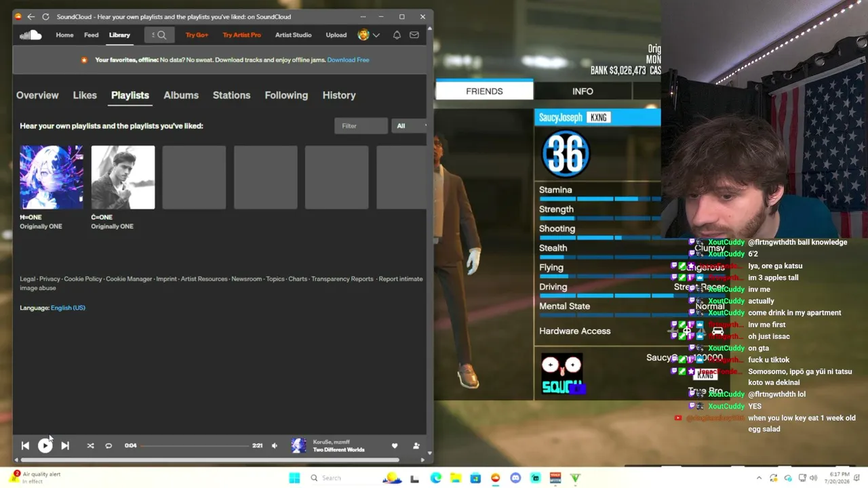Screen dimensions: 868x488
Task: Select the FRIENDS tab in the game menu
Action: coord(484,91)
